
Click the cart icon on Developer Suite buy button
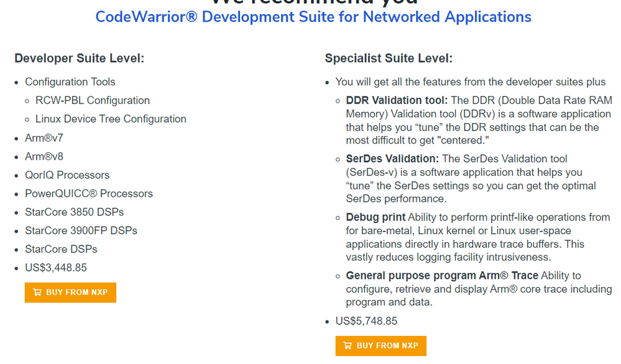coord(37,292)
